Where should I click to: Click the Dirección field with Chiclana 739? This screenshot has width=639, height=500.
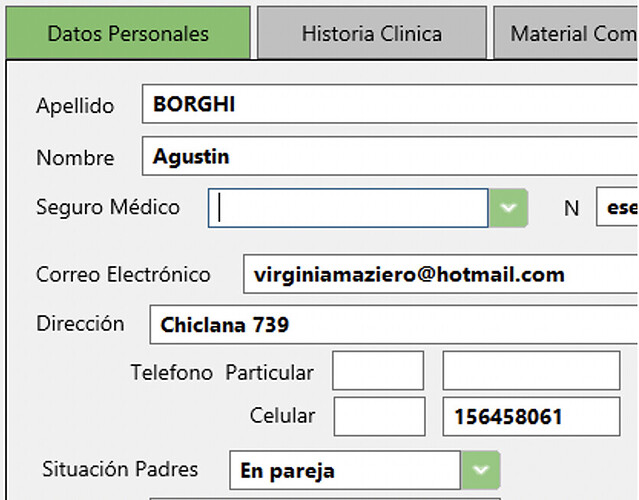click(x=394, y=325)
